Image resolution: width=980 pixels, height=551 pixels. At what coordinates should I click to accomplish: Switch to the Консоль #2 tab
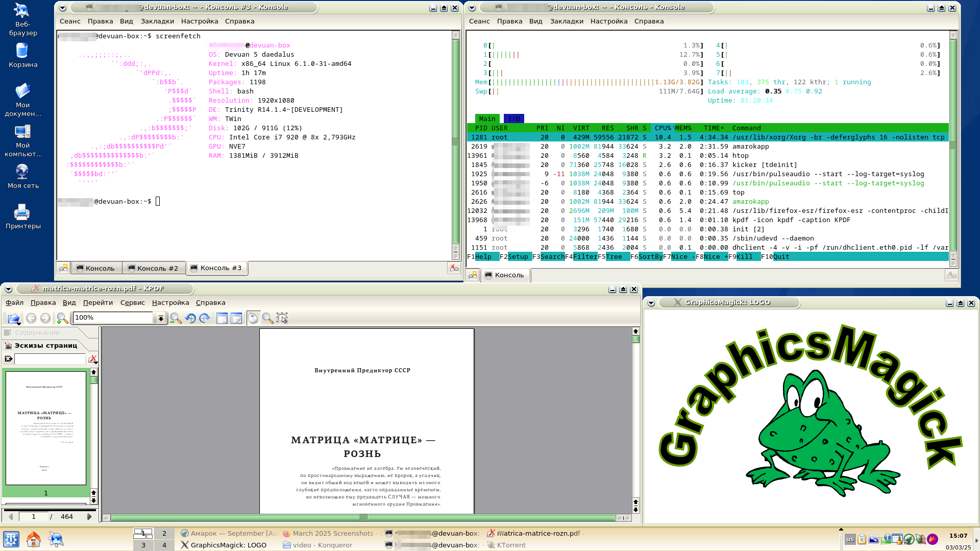point(153,268)
